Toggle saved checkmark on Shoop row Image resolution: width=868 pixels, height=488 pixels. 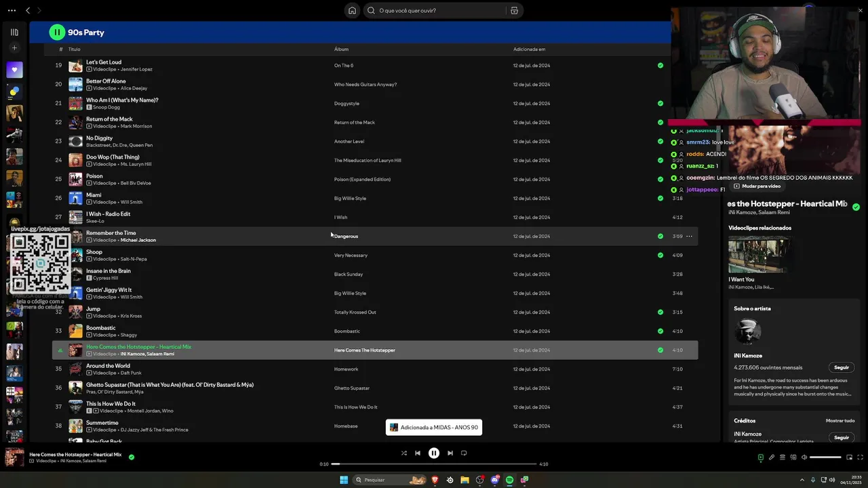[660, 256]
